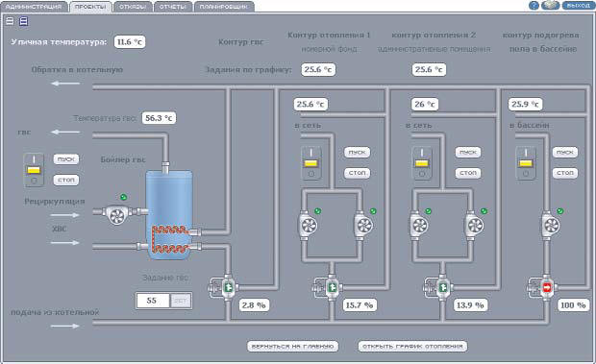Viewport: 596px width, 364px height.
Task: Select right pump of heating circuit 2
Action: click(475, 226)
